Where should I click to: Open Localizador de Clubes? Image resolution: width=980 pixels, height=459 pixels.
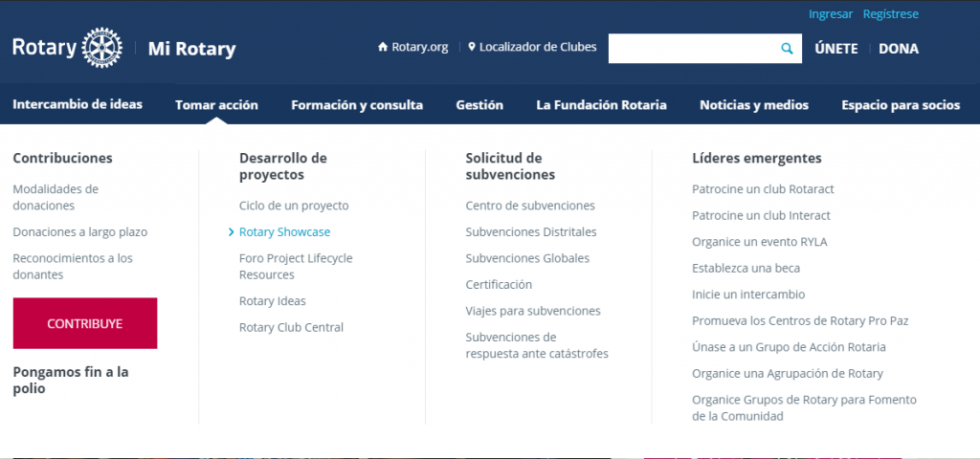point(538,48)
